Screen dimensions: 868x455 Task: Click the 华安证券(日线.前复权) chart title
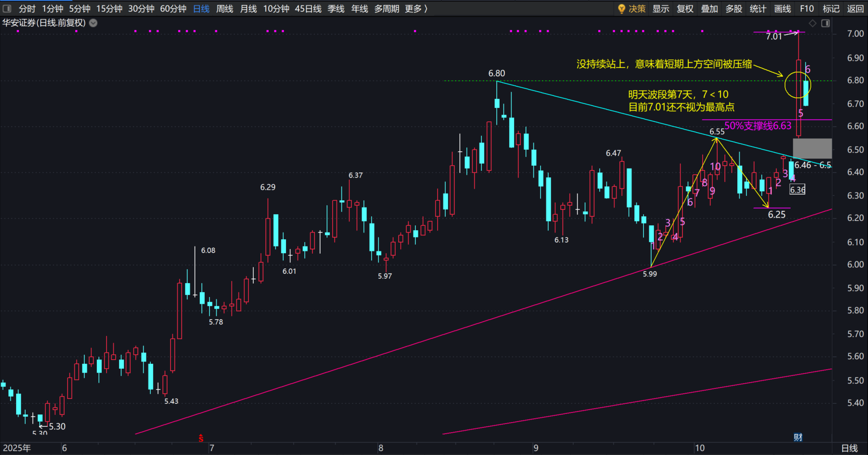pyautogui.click(x=44, y=23)
